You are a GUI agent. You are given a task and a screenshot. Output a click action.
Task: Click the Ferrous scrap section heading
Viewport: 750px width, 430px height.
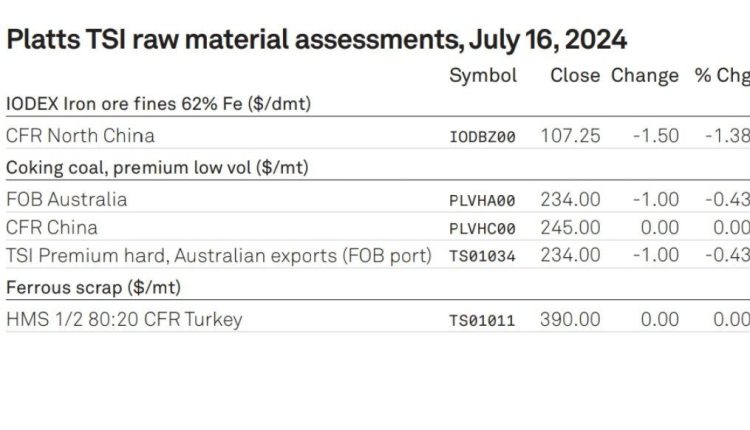93,288
